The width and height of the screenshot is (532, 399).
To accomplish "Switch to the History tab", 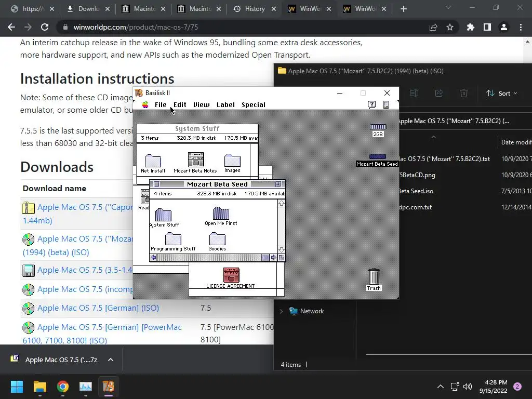I will [x=255, y=9].
